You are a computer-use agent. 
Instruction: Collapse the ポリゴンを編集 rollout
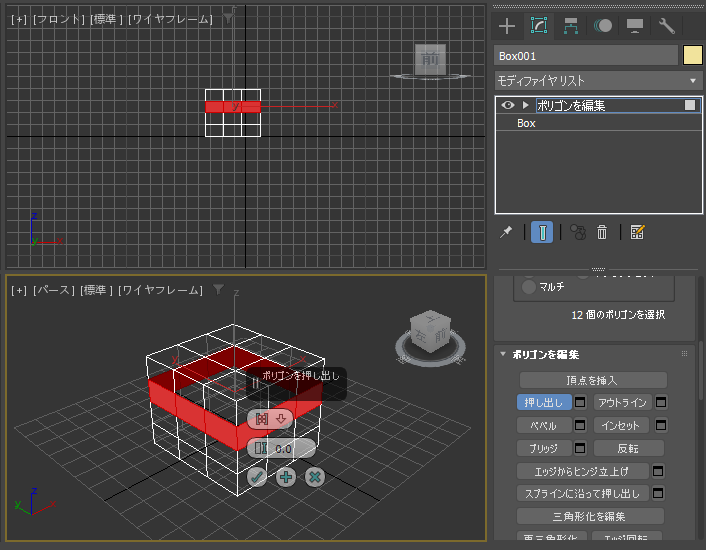[x=503, y=354]
